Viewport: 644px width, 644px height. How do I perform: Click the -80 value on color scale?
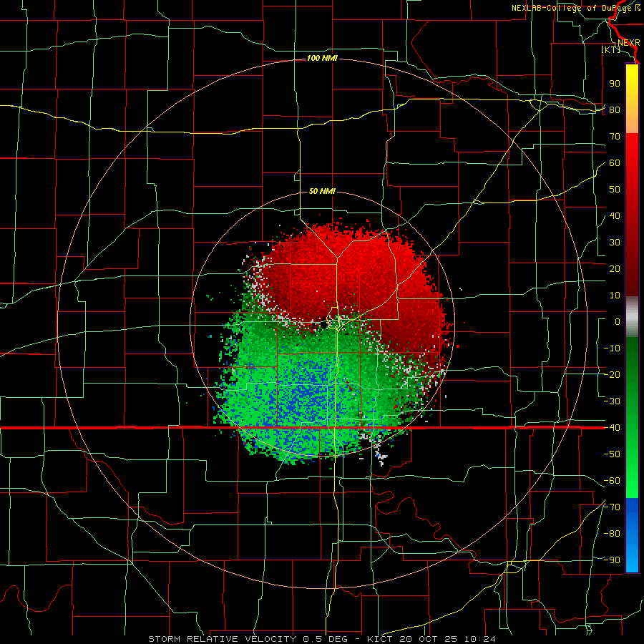click(612, 534)
